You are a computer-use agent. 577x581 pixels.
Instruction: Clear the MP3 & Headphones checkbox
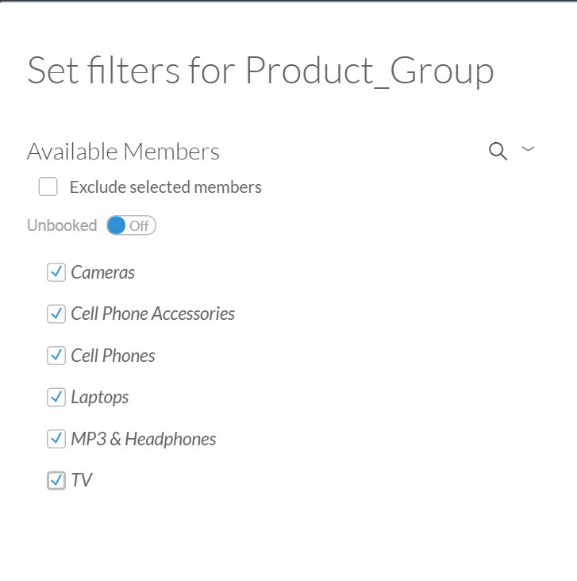pos(56,439)
